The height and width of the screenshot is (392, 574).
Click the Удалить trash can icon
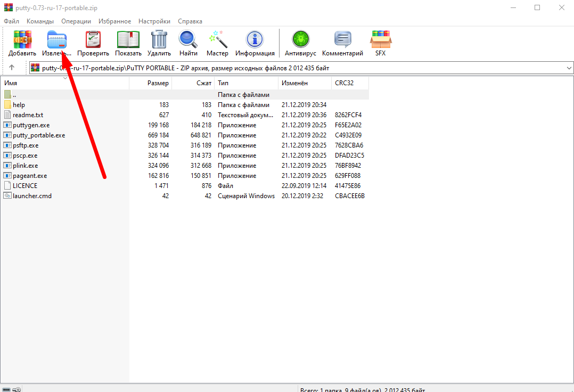159,39
